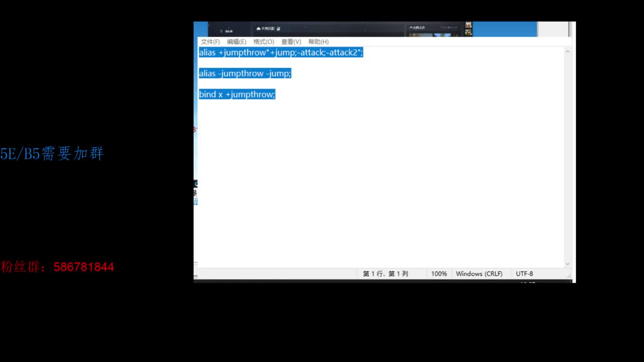The width and height of the screenshot is (644, 362).
Task: Click the UTF-8 encoding status entry
Action: [524, 274]
